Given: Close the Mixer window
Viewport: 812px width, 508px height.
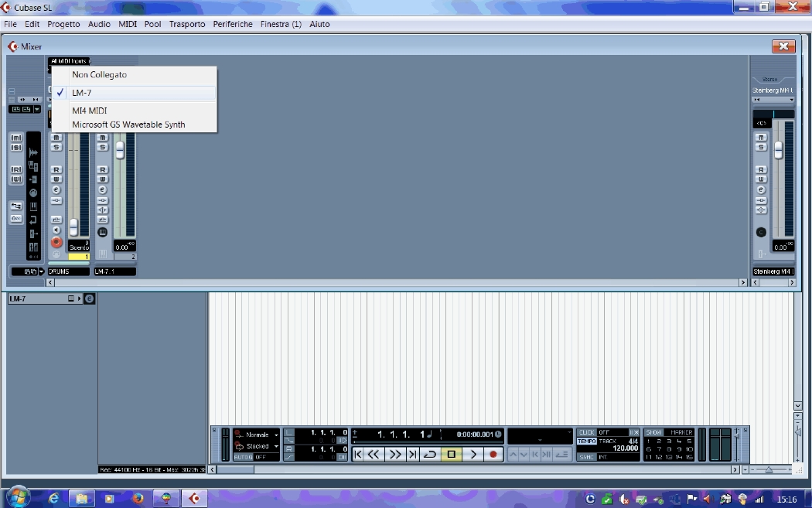Looking at the screenshot, I should 783,46.
